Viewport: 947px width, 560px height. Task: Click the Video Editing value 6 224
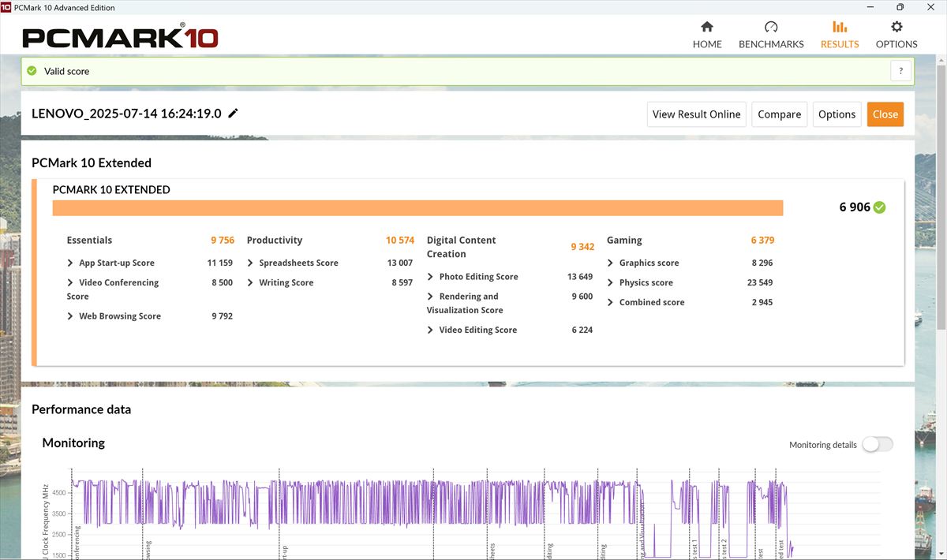pos(582,330)
